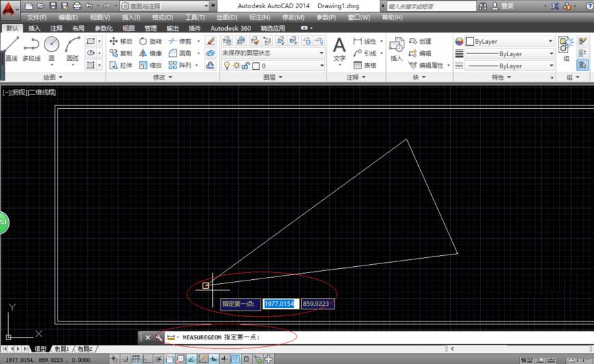Click the Plot/Print icon in quick access toolbar
The height and width of the screenshot is (364, 594).
click(77, 5)
